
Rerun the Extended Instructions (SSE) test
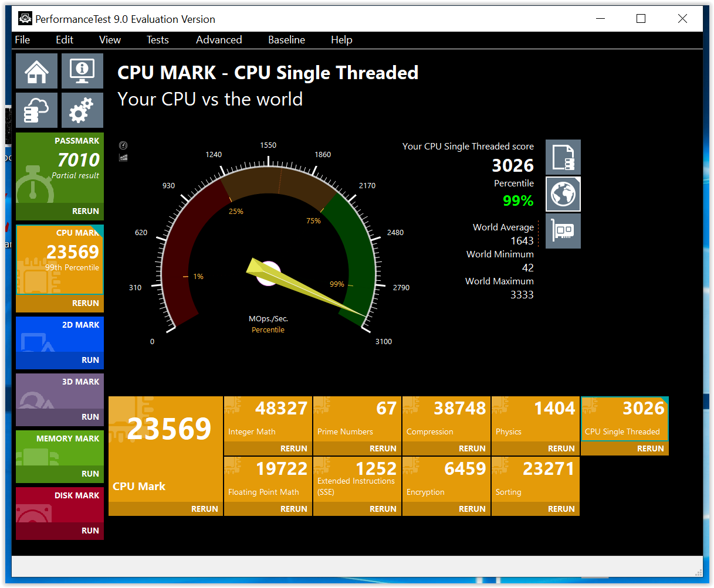[357, 509]
